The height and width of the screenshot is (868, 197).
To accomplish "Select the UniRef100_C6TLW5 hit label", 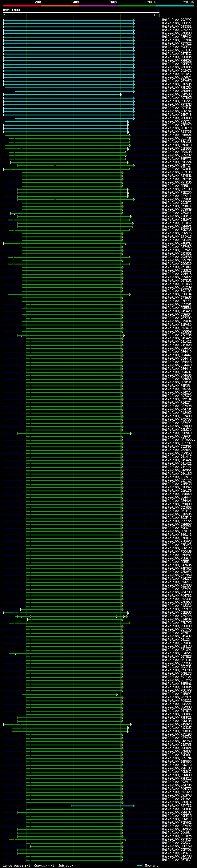I will pyautogui.click(x=176, y=50).
